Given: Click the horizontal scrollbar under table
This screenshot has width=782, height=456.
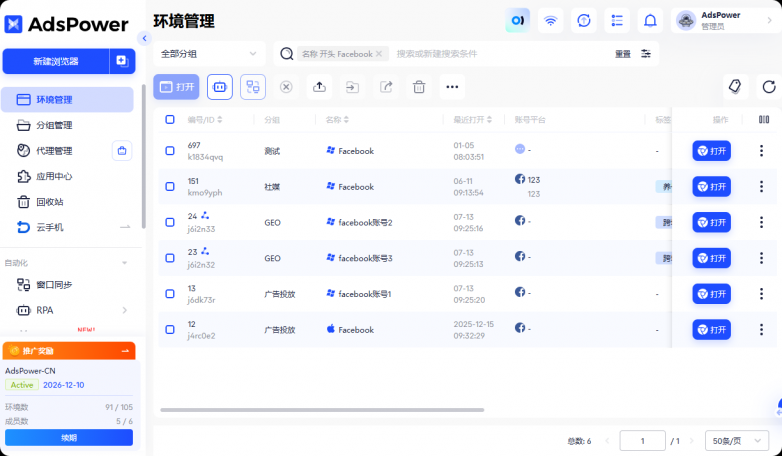Looking at the screenshot, I should (x=322, y=410).
